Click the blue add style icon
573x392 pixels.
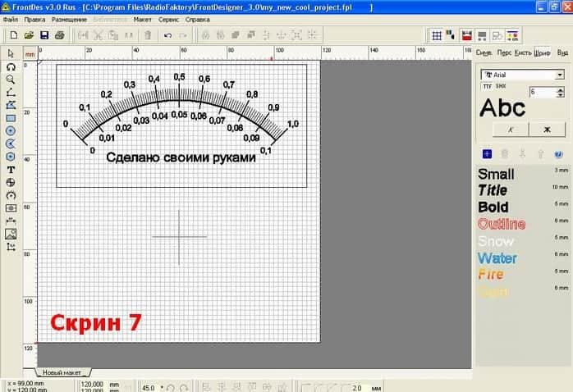(487, 154)
